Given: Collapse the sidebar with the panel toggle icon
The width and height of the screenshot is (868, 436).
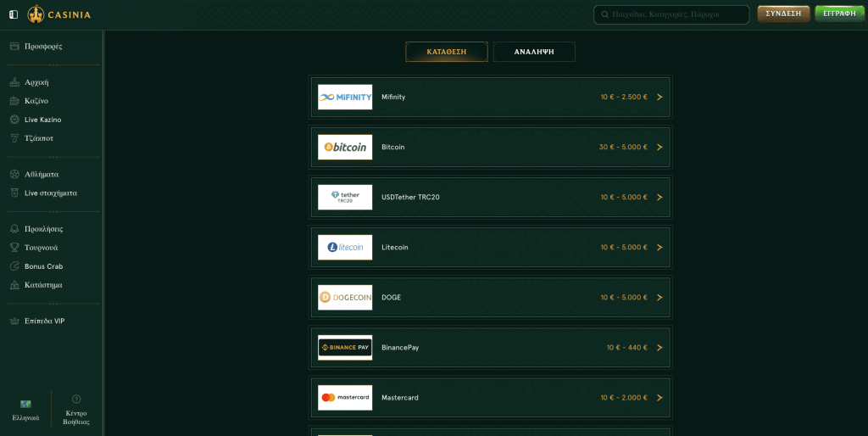Looking at the screenshot, I should click(14, 14).
